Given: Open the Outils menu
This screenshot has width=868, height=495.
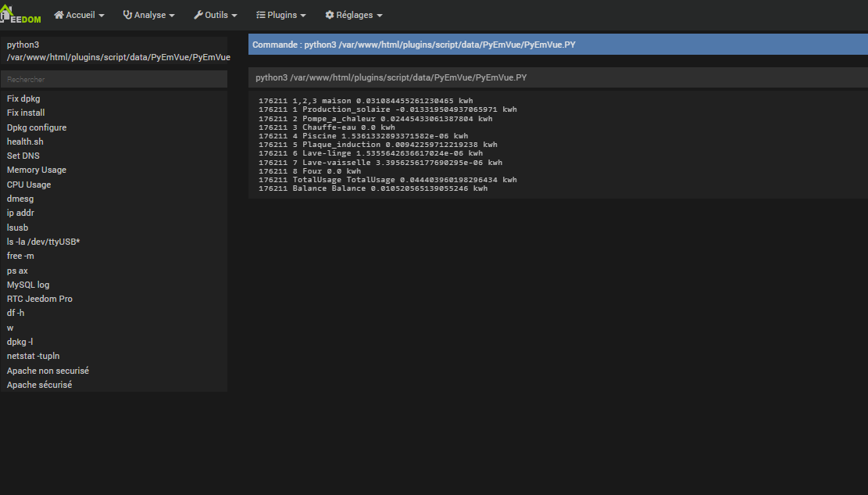Looking at the screenshot, I should pos(216,15).
